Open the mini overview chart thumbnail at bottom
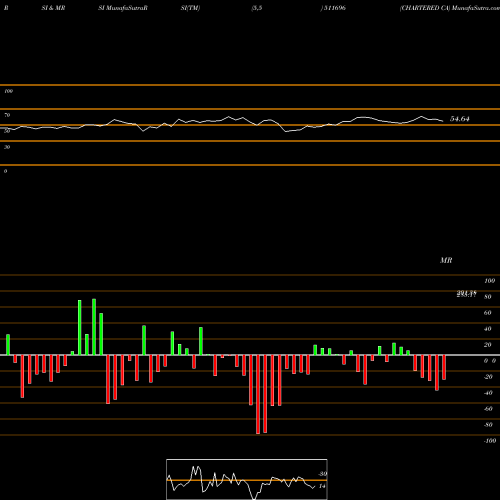This screenshot has width=500, height=500. coord(247,479)
